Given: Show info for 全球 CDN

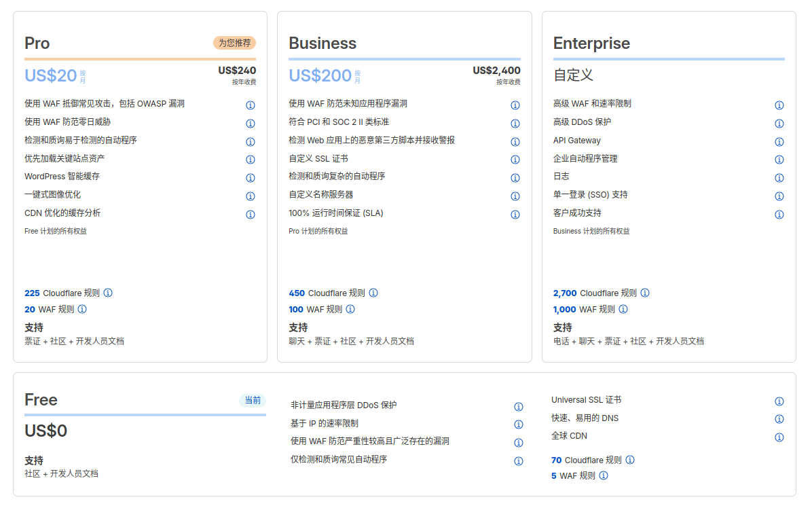Looking at the screenshot, I should (779, 437).
